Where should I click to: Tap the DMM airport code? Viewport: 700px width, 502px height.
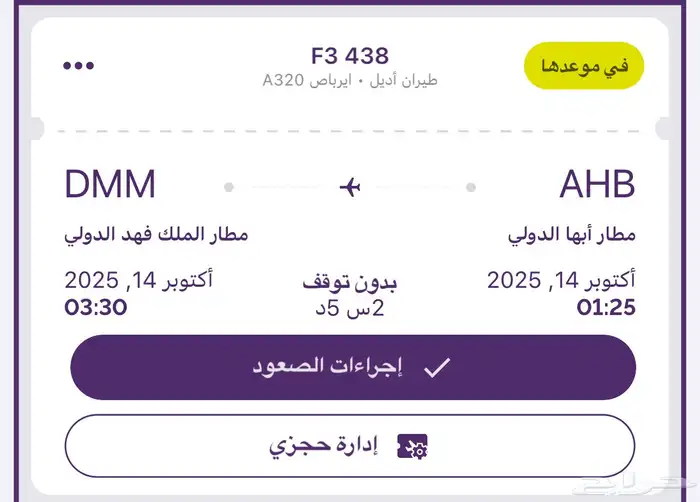pyautogui.click(x=111, y=185)
